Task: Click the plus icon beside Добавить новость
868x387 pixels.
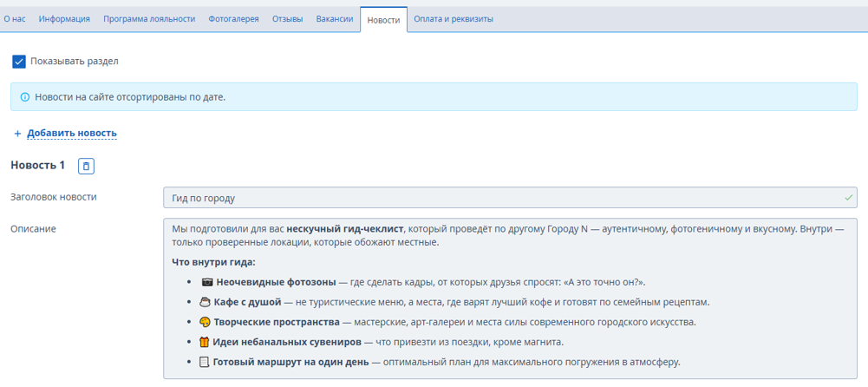Action: tap(17, 134)
